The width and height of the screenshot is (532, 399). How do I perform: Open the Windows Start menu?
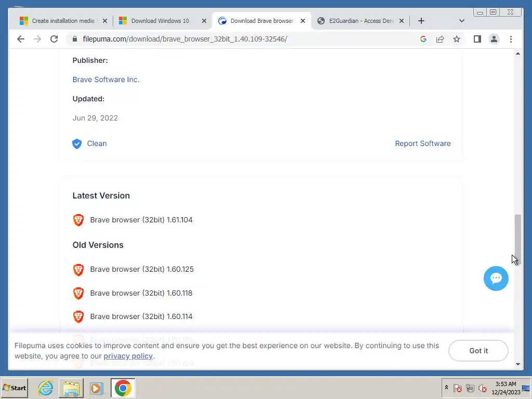(x=14, y=388)
